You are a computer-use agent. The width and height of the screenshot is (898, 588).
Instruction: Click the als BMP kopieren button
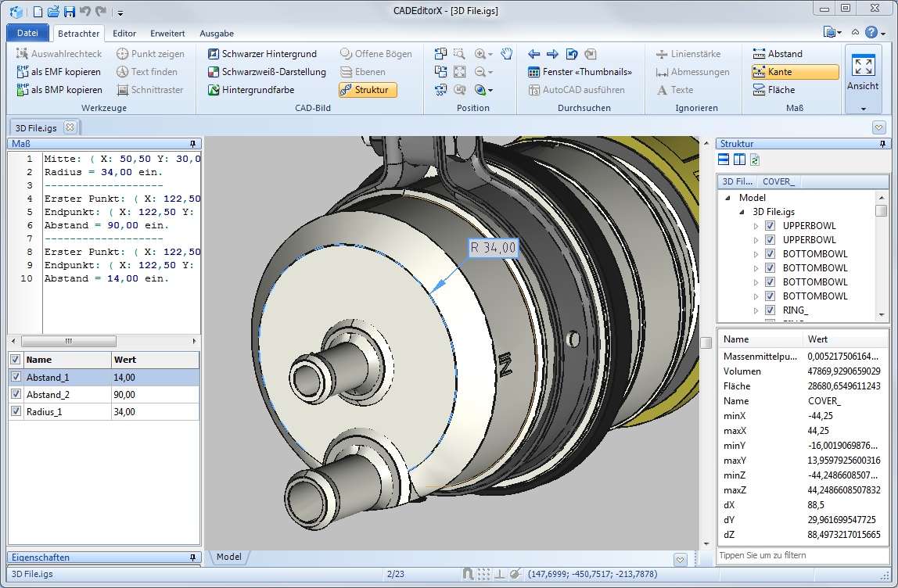click(x=59, y=90)
